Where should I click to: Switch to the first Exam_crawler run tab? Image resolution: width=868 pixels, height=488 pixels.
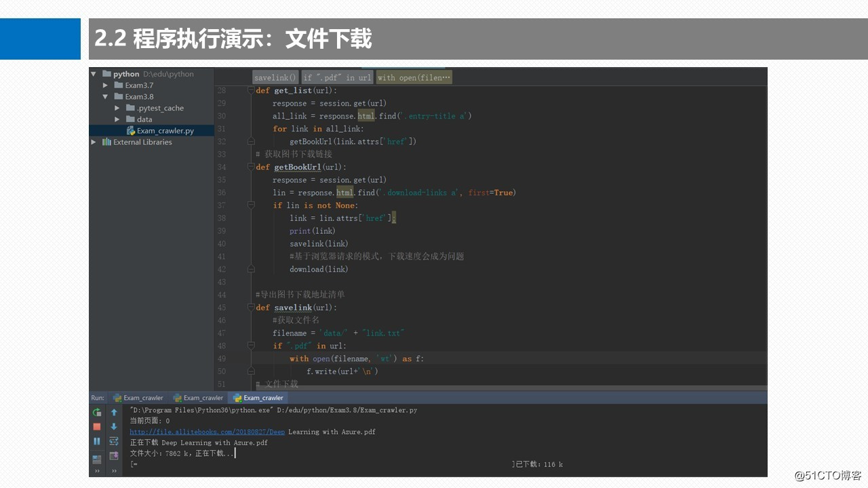click(138, 398)
